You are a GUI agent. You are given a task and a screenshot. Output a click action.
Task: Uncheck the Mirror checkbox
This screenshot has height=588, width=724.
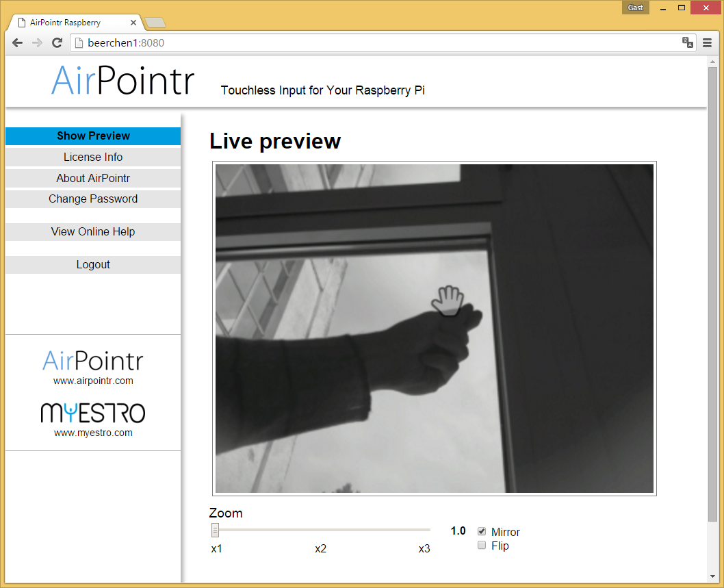pos(482,532)
